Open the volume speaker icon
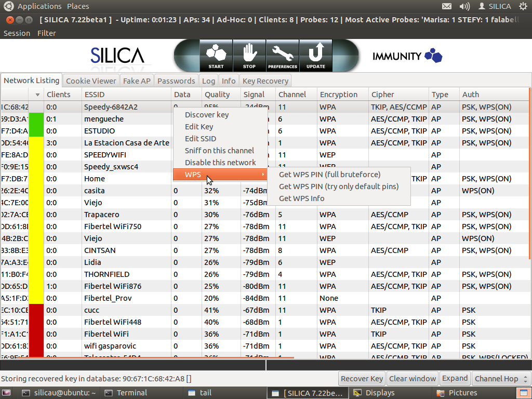This screenshot has width=532, height=399. coord(464,6)
